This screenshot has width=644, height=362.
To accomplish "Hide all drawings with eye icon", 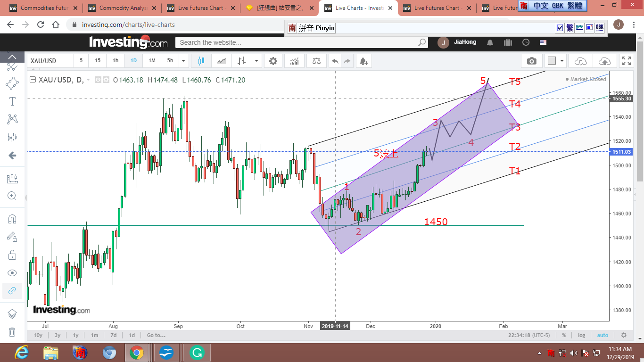I will coord(12,273).
